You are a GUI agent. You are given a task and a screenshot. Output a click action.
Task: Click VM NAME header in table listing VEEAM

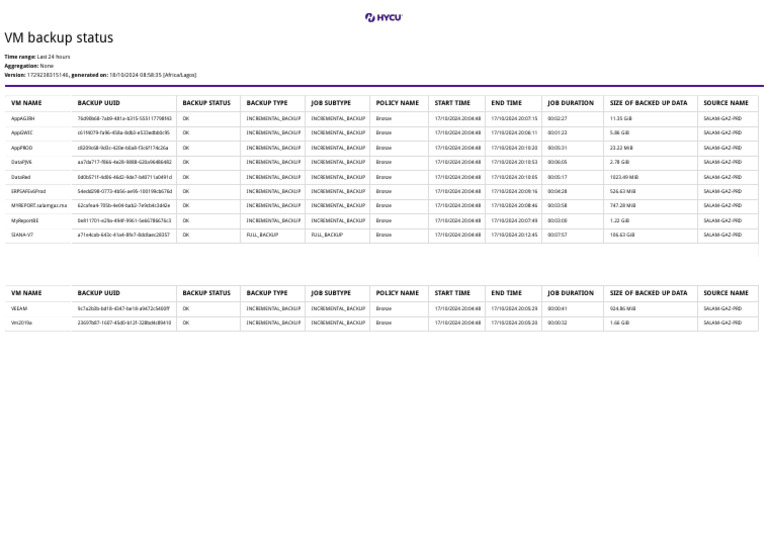(x=26, y=293)
